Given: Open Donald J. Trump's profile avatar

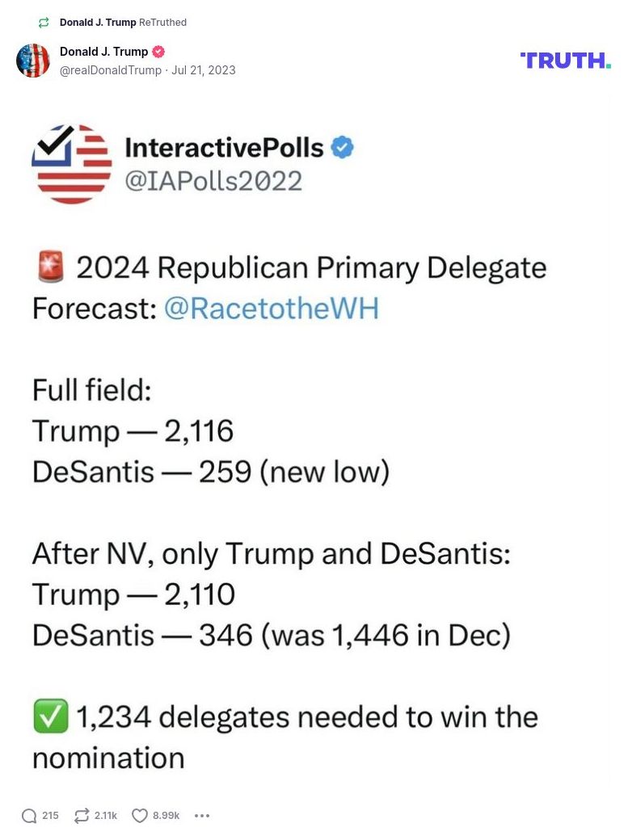Looking at the screenshot, I should [x=33, y=61].
